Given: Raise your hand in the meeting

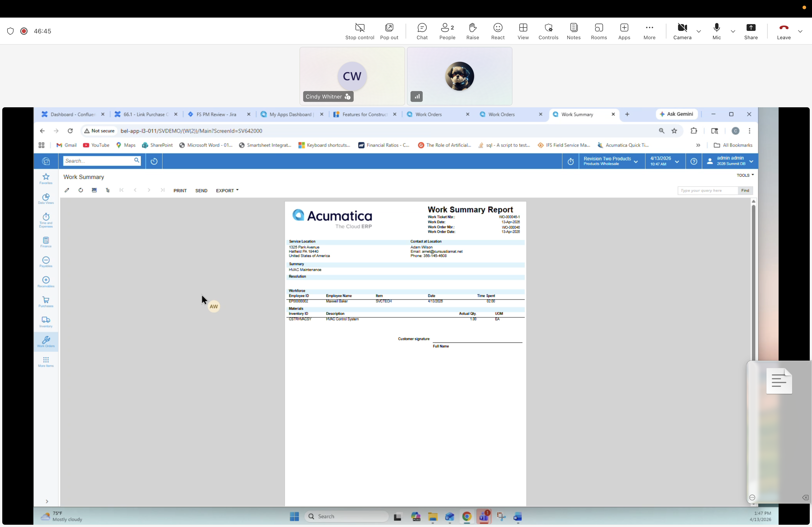Looking at the screenshot, I should (473, 31).
